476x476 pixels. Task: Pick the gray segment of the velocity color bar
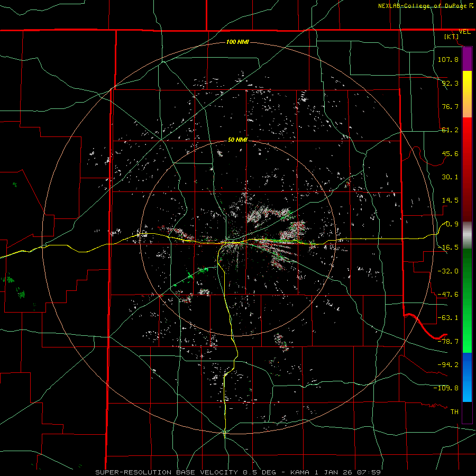click(467, 235)
